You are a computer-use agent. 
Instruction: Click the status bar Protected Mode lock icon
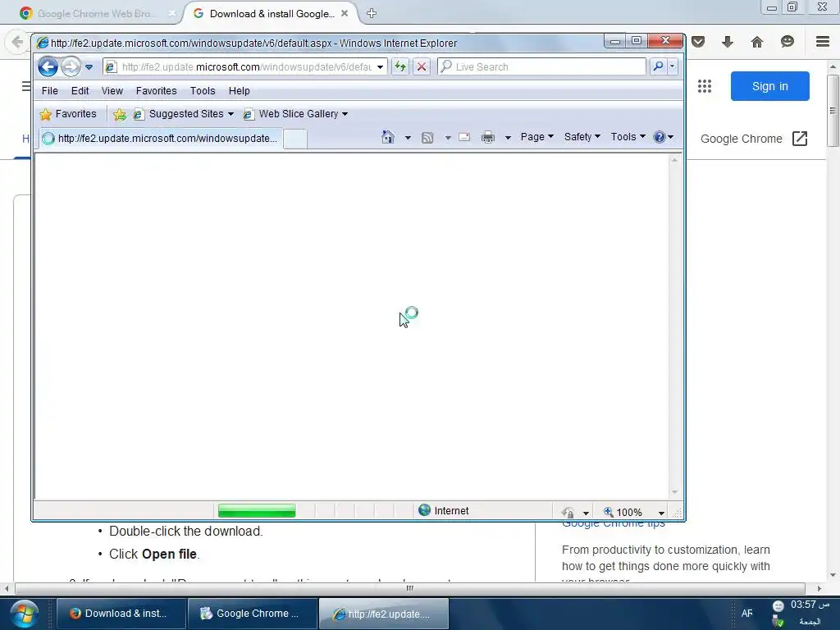tap(569, 512)
